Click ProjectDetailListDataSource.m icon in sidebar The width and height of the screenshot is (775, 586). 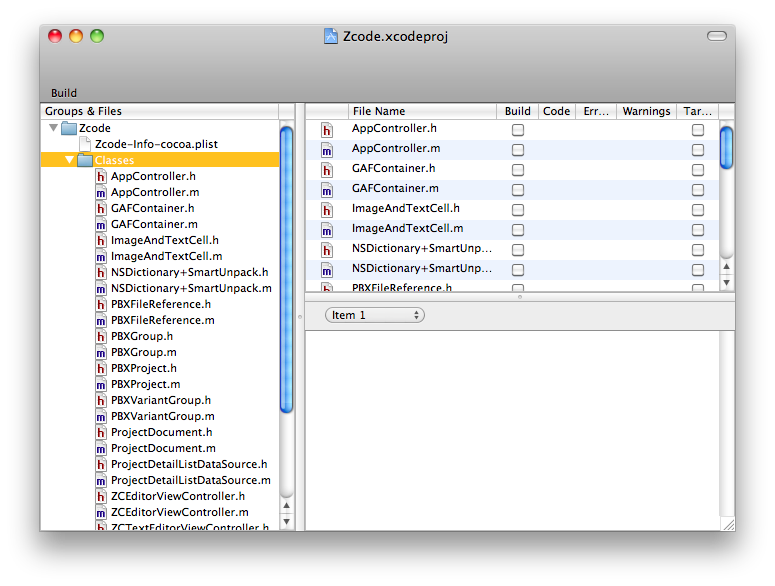(101, 480)
